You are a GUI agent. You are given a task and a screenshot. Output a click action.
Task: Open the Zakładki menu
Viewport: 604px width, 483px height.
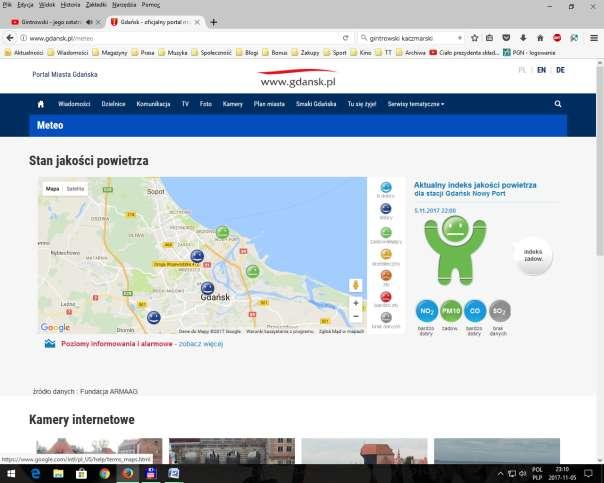coord(96,5)
